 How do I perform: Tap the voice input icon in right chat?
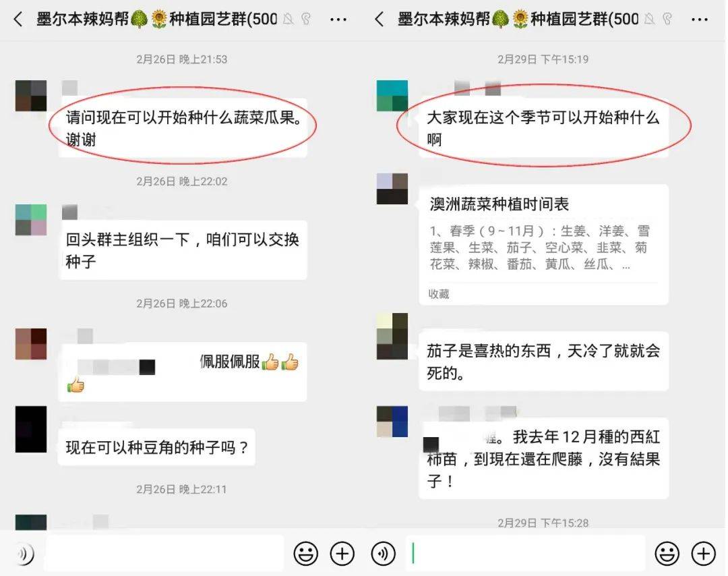[x=383, y=553]
